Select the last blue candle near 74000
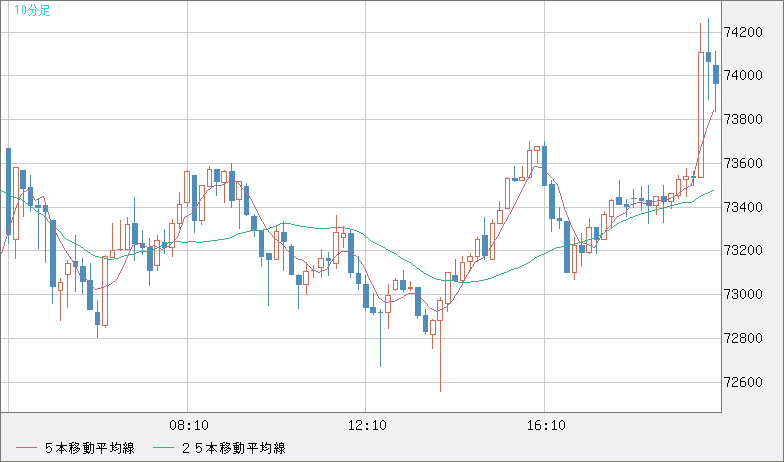The image size is (784, 462). [716, 74]
